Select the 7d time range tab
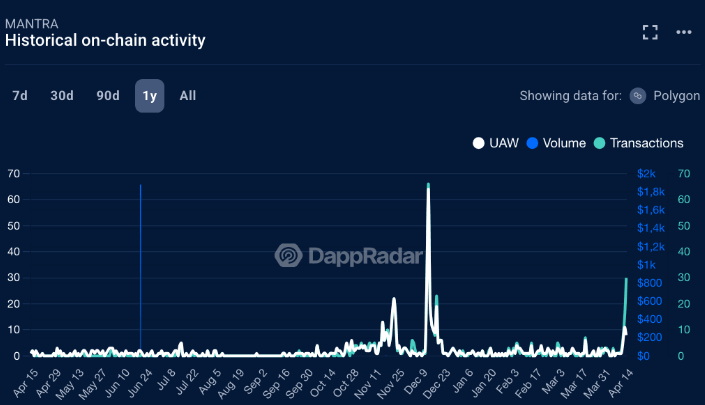The image size is (705, 405). pyautogui.click(x=20, y=96)
